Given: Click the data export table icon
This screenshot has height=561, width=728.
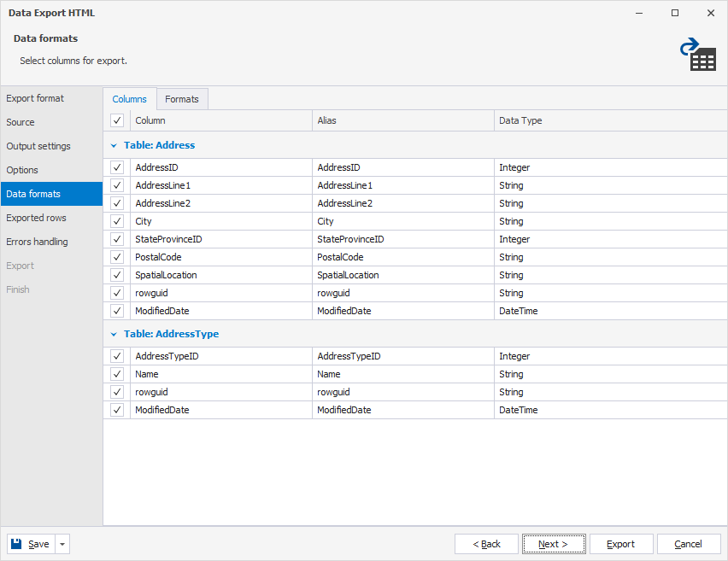Looking at the screenshot, I should point(698,55).
